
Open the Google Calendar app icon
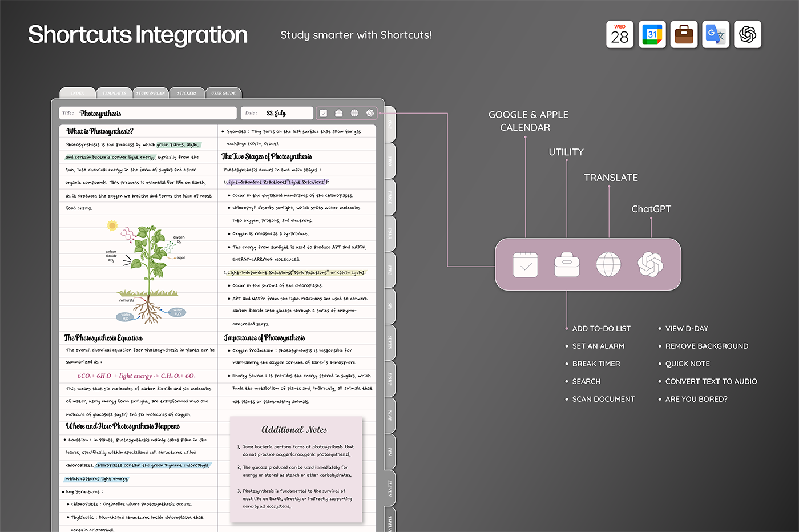coord(652,35)
